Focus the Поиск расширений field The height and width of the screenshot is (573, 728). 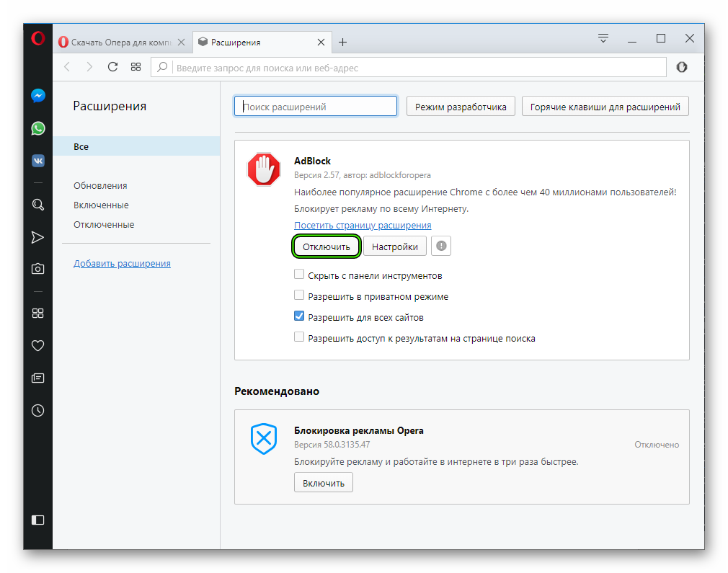[316, 107]
